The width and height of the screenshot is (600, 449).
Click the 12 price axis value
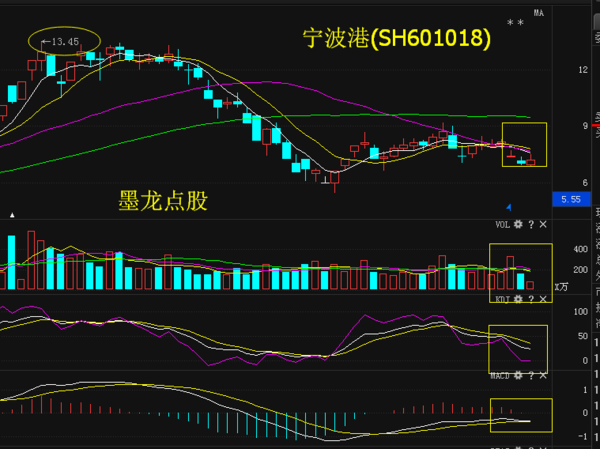pyautogui.click(x=583, y=70)
